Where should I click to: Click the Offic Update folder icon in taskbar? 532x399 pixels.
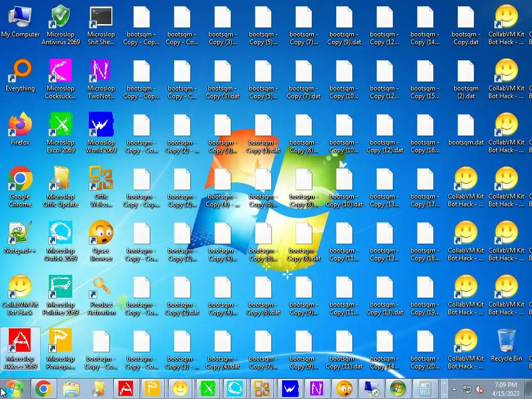point(98,389)
